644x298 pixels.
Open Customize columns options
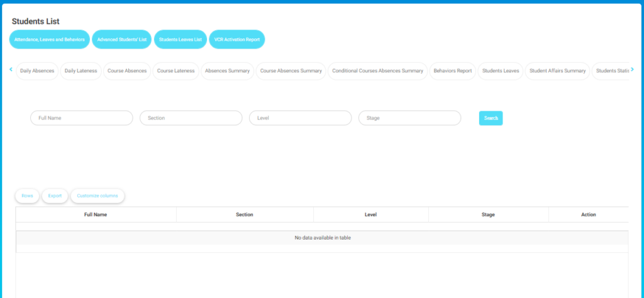(97, 196)
